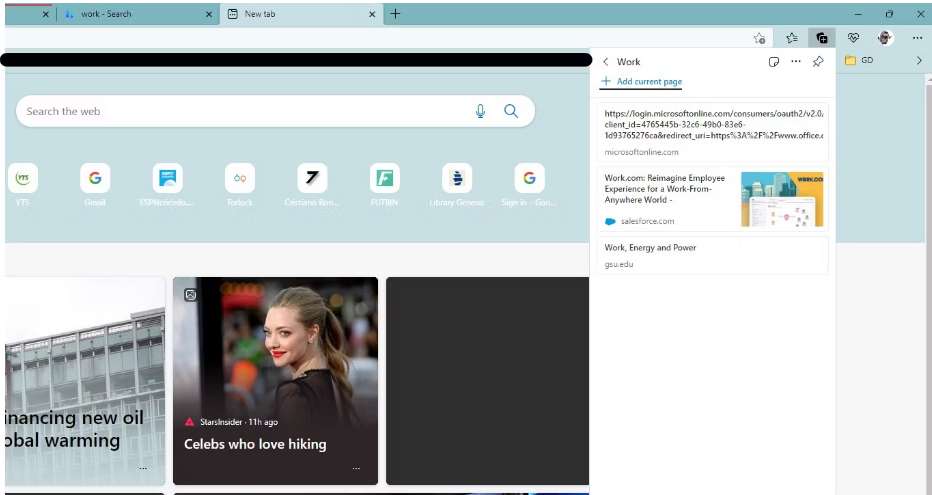Image resolution: width=932 pixels, height=495 pixels.
Task: Open the Favorites list icon
Action: click(791, 38)
